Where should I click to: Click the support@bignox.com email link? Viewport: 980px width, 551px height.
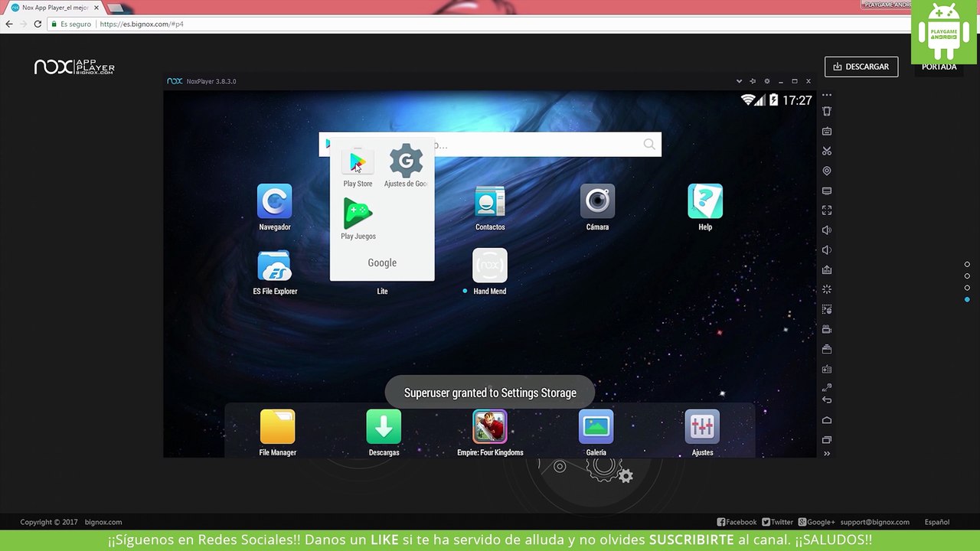(x=874, y=522)
